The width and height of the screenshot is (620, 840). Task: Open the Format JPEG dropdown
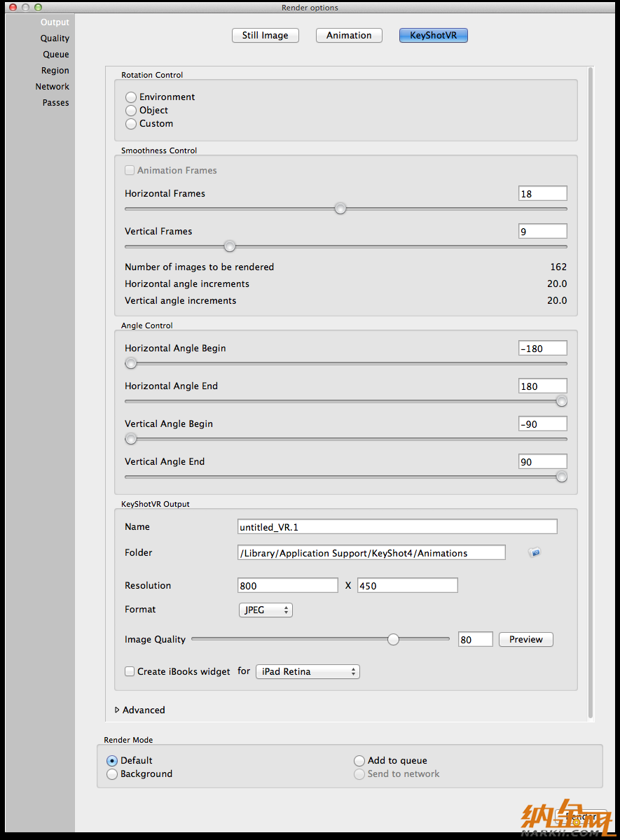coord(266,610)
